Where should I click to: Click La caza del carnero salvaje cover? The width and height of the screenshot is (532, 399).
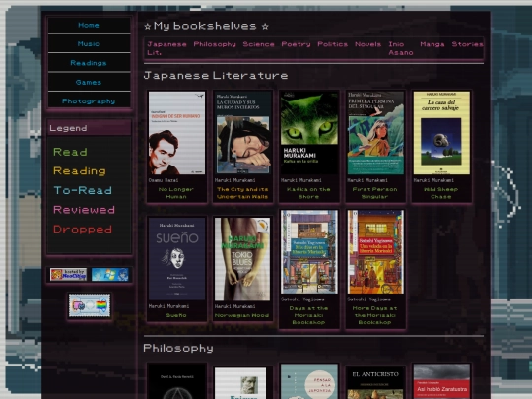441,133
